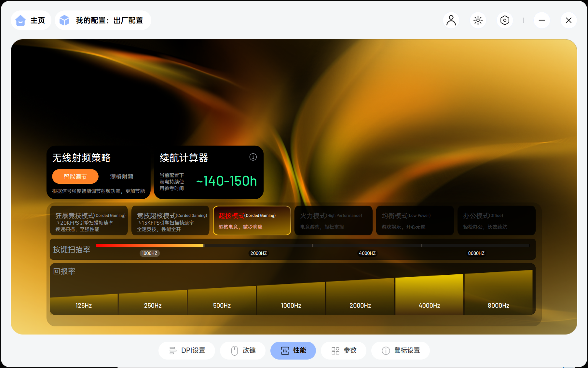Set key scan rate to 8000HZ
Image resolution: width=588 pixels, height=368 pixels.
coord(476,253)
